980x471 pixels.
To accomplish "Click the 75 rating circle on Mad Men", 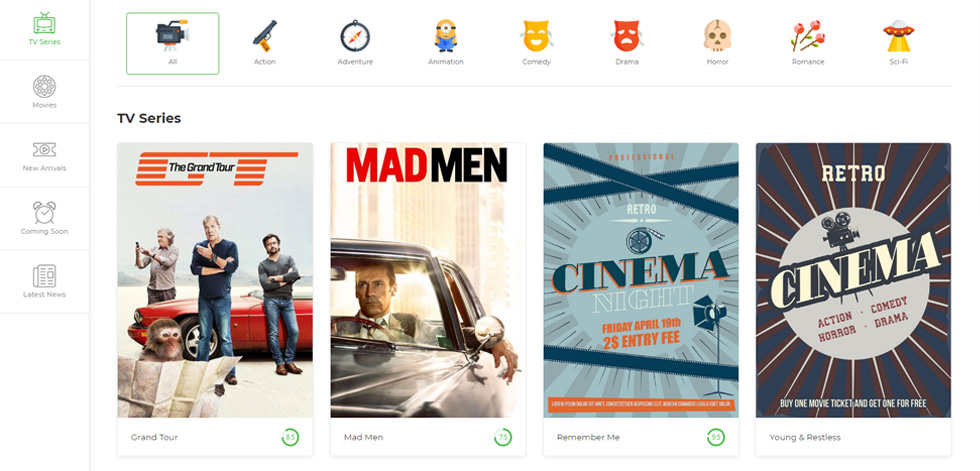I will 502,437.
